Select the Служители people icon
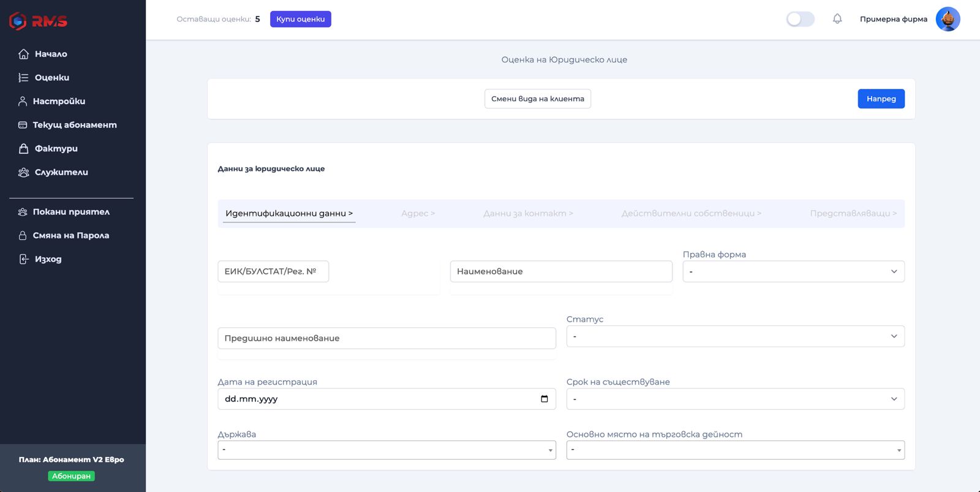The height and width of the screenshot is (492, 980). click(x=23, y=172)
